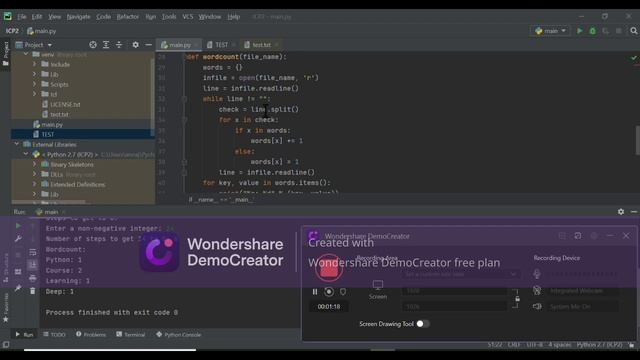This screenshot has height=360, width=640.
Task: Pin the Run tab
Action: [18, 288]
